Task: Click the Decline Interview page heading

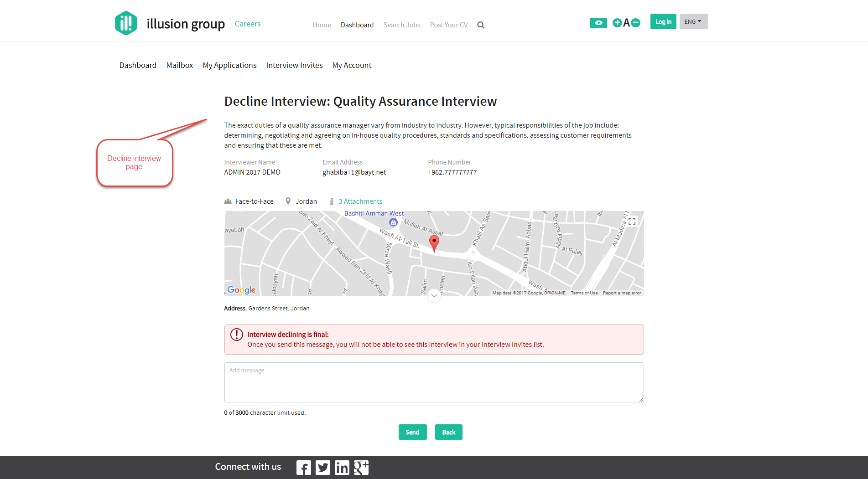Action: pyautogui.click(x=360, y=101)
